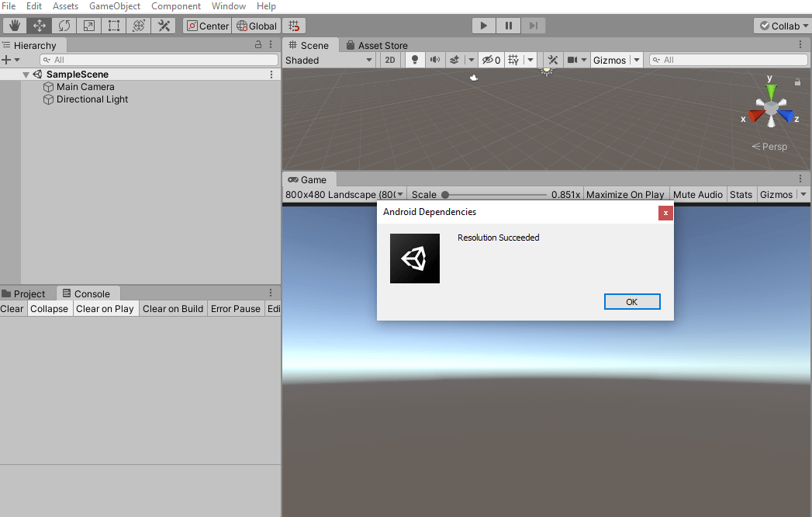The image size is (812, 517).
Task: Click the red X axis cone
Action: 755,115
